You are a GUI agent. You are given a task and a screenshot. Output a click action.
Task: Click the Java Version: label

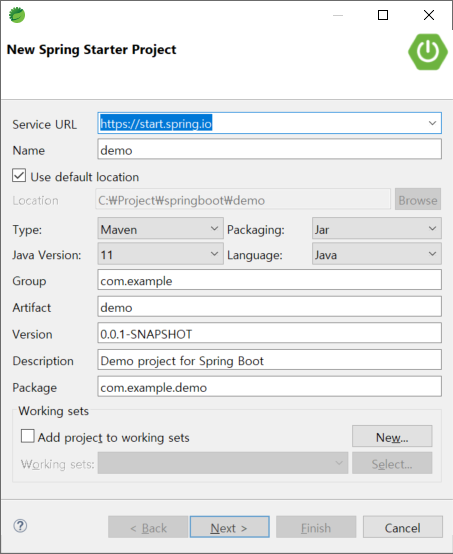coord(47,255)
